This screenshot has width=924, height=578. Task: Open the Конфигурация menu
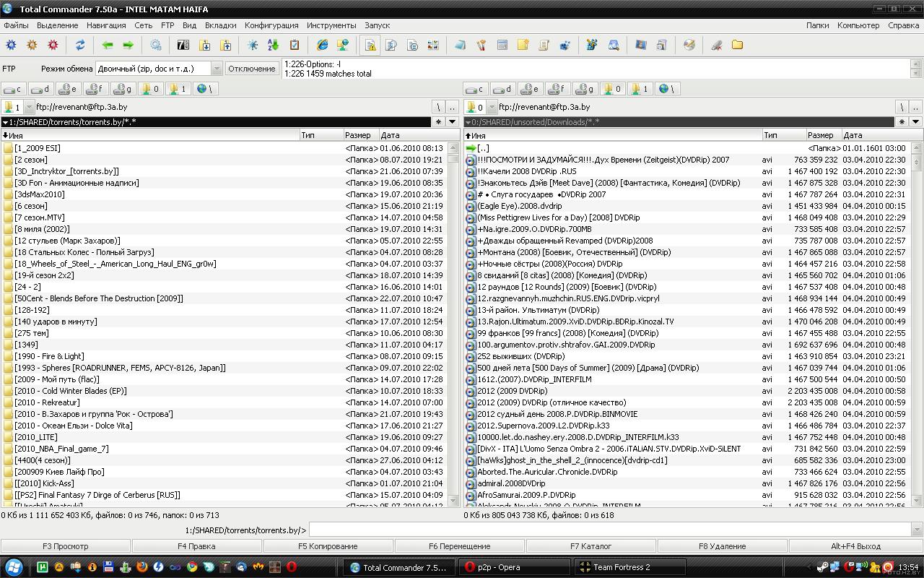(x=271, y=25)
